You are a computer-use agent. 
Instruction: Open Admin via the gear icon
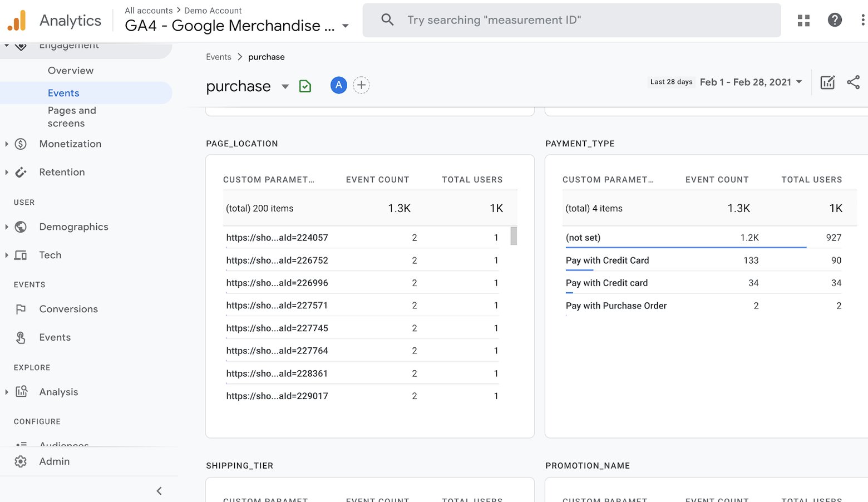[20, 461]
